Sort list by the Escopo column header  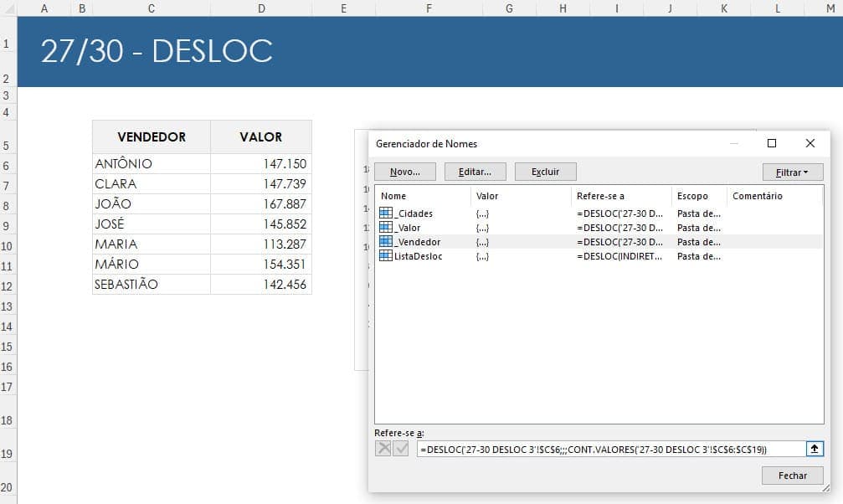[x=692, y=196]
